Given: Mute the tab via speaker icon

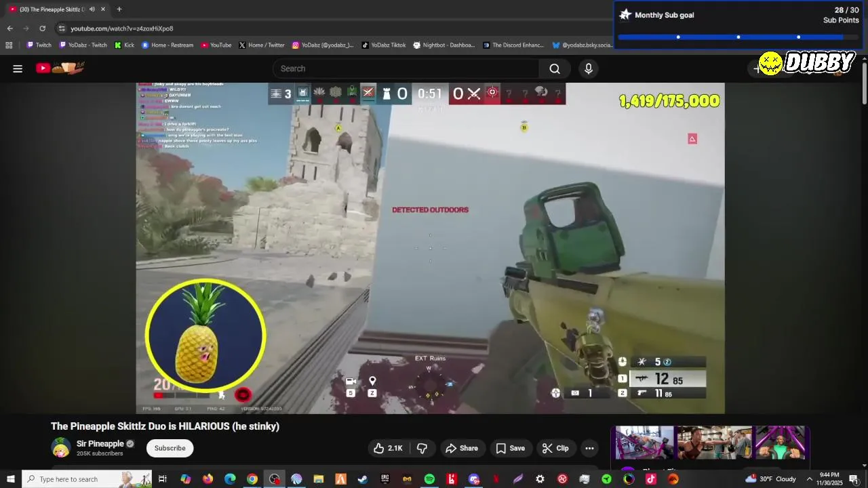Looking at the screenshot, I should click(92, 9).
